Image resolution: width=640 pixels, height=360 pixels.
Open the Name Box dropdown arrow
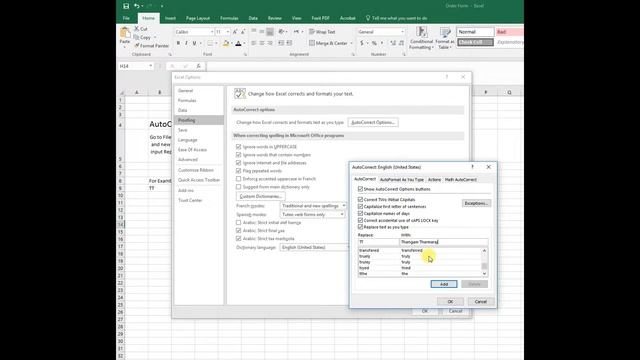coord(151,66)
